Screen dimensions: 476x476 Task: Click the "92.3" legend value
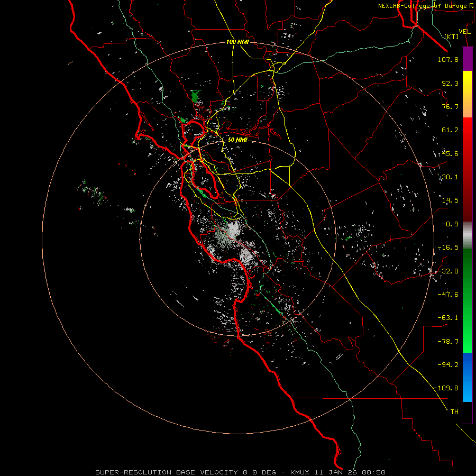pyautogui.click(x=450, y=83)
